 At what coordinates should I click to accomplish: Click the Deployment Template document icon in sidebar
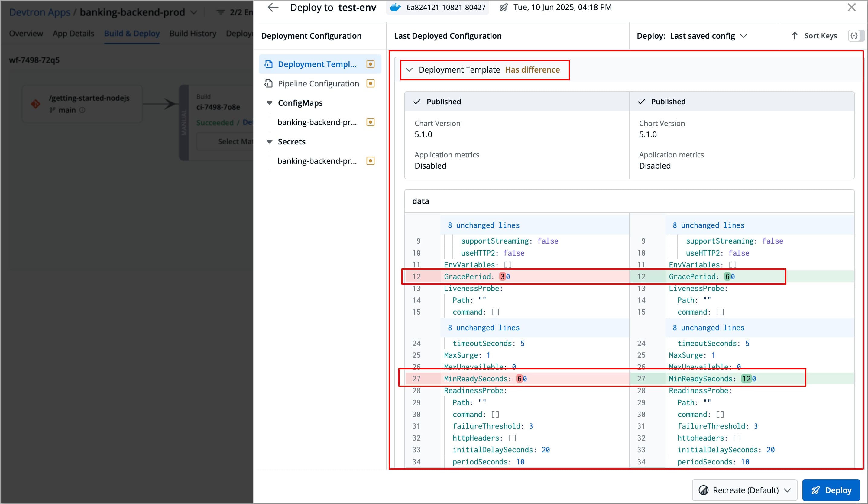click(x=268, y=64)
